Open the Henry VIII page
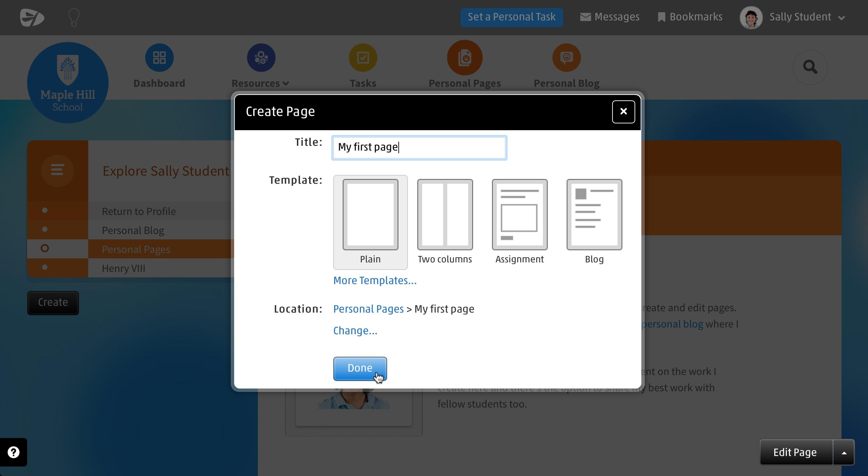This screenshot has height=476, width=868. pos(123,268)
